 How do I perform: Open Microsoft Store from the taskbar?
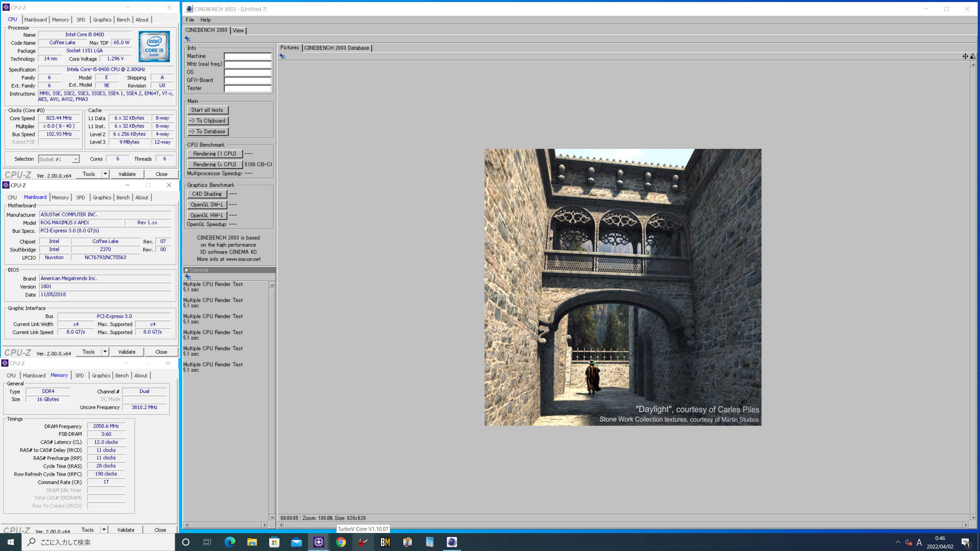(x=274, y=542)
